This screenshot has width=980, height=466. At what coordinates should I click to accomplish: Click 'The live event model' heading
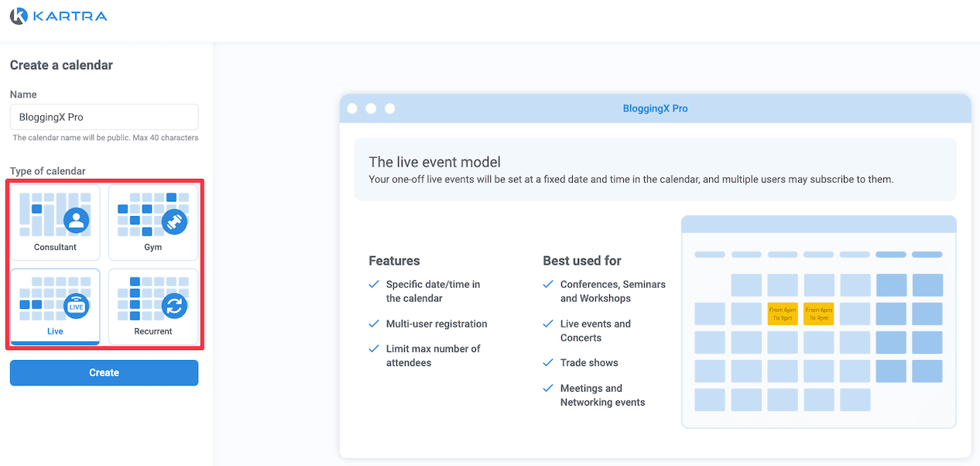click(434, 162)
